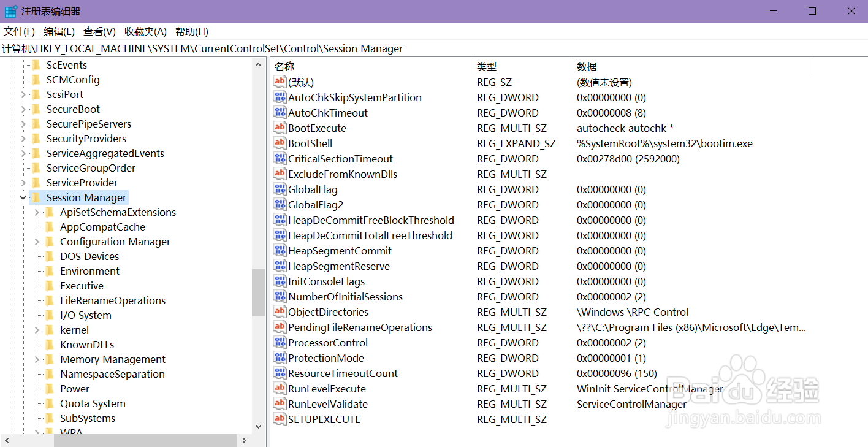This screenshot has width=868, height=447.
Task: Expand the ServiceAggregatedEvents tree node
Action: pyautogui.click(x=23, y=153)
